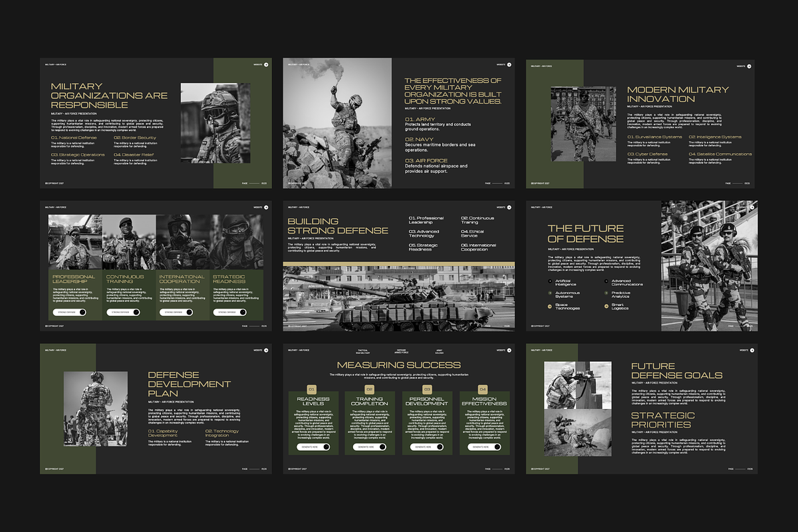
Task: Click the website arrow icon on the Building Strong Defense slide
Action: point(509,207)
